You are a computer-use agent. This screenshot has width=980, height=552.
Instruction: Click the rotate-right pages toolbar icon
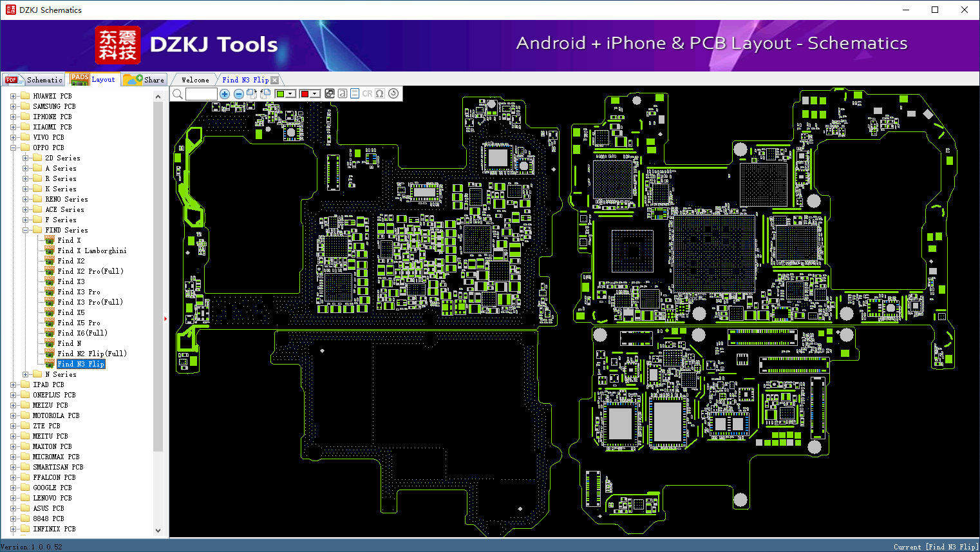252,93
